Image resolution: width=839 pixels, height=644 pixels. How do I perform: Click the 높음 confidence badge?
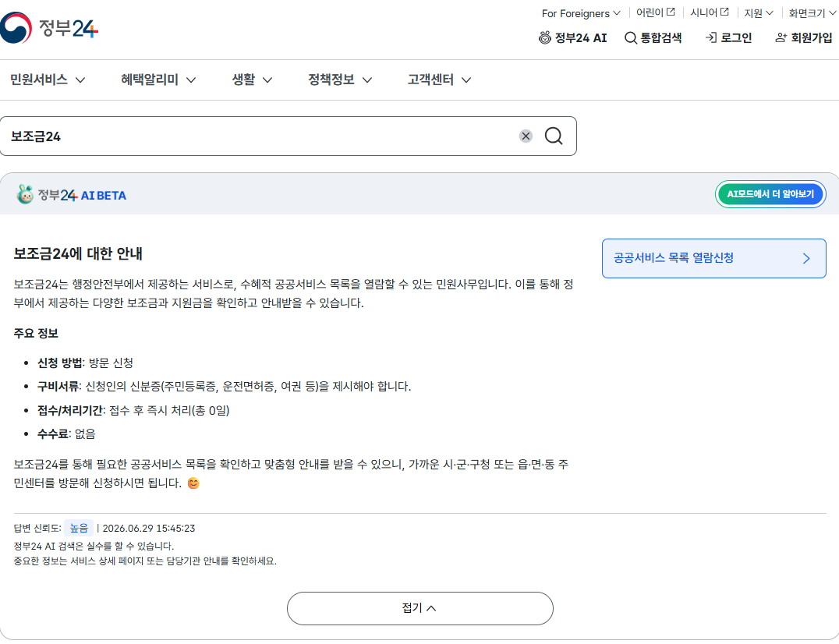click(79, 528)
